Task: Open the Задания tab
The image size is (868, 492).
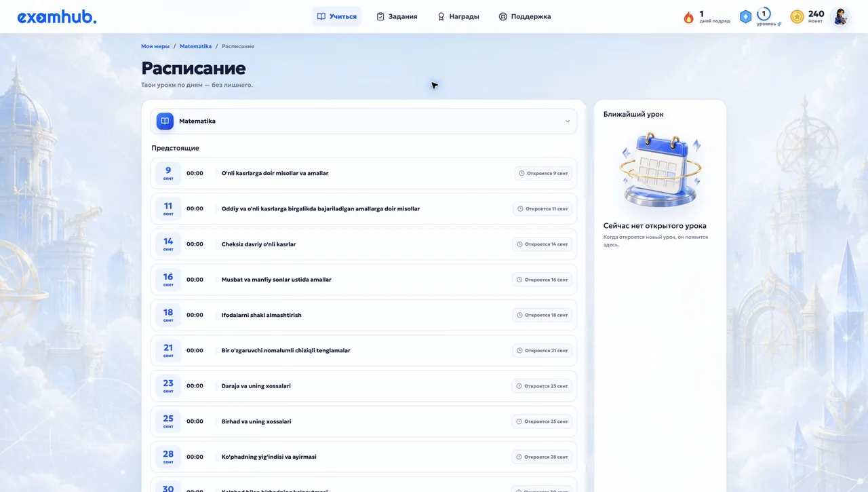Action: point(397,16)
